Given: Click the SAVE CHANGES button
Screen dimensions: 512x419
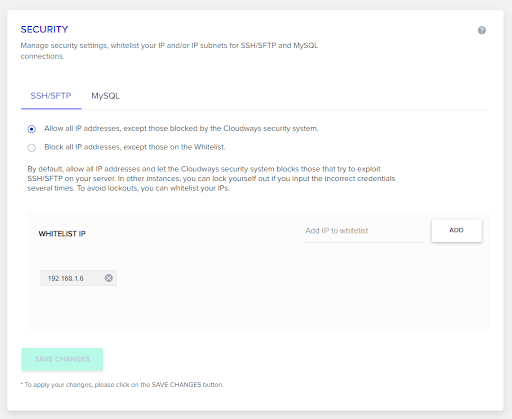Looking at the screenshot, I should [62, 359].
